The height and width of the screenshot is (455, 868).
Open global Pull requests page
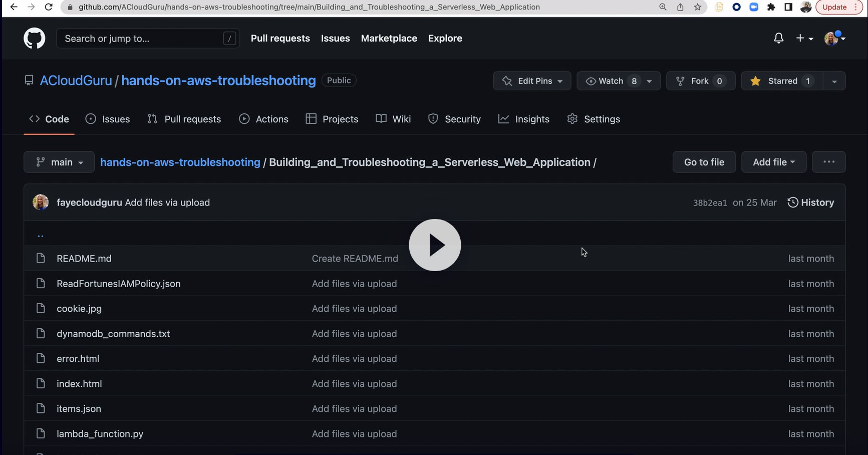(x=280, y=38)
